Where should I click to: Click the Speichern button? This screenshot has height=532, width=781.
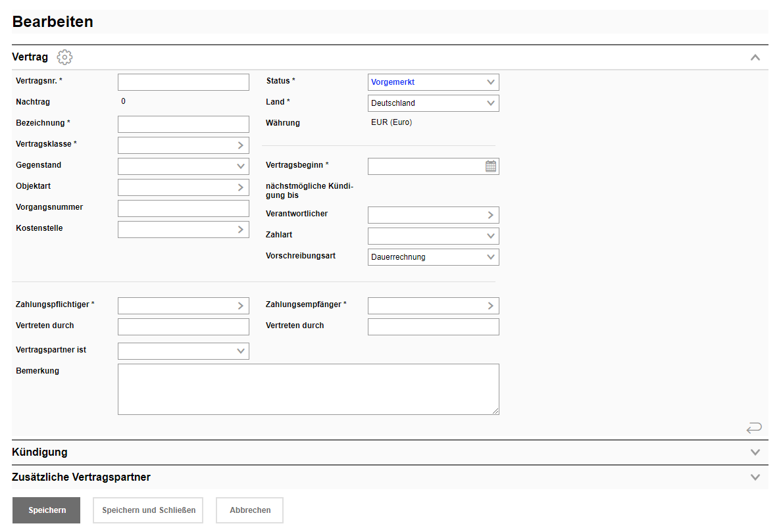47,510
